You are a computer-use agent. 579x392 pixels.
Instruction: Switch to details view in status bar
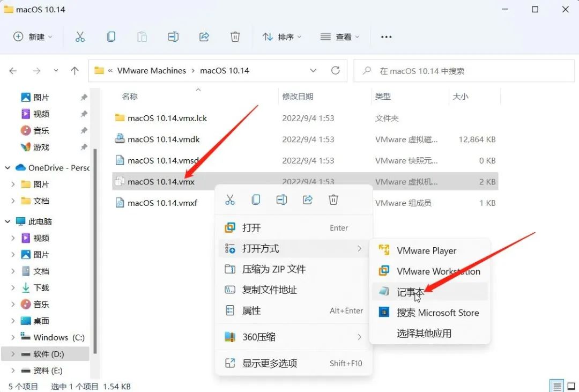pyautogui.click(x=557, y=386)
